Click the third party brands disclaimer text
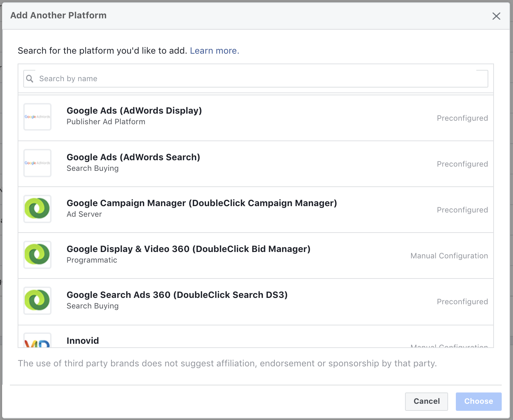 pyautogui.click(x=227, y=364)
